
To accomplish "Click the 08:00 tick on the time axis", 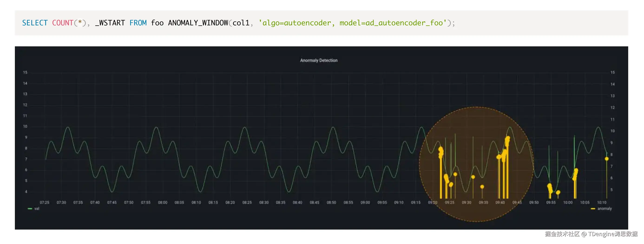I will click(163, 202).
